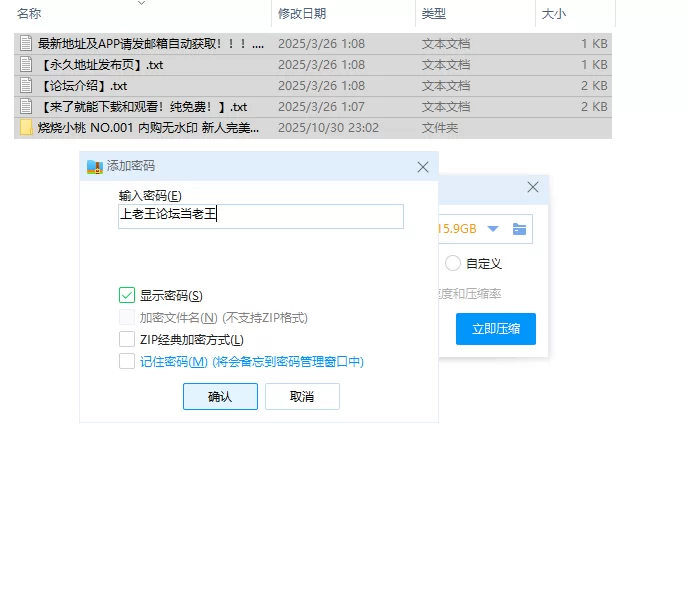Image resolution: width=688 pixels, height=615 pixels.
Task: Enable ZIP经典加密方式(L) checkbox
Action: tap(127, 339)
